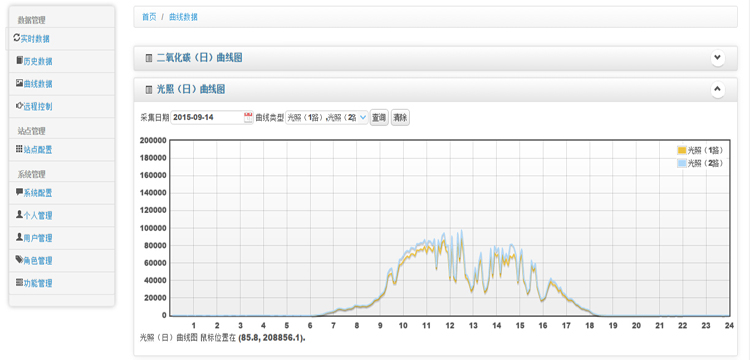The height and width of the screenshot is (360, 750).
Task: Expand the 二氧化碳（日）曲线图 panel
Action: 717,58
